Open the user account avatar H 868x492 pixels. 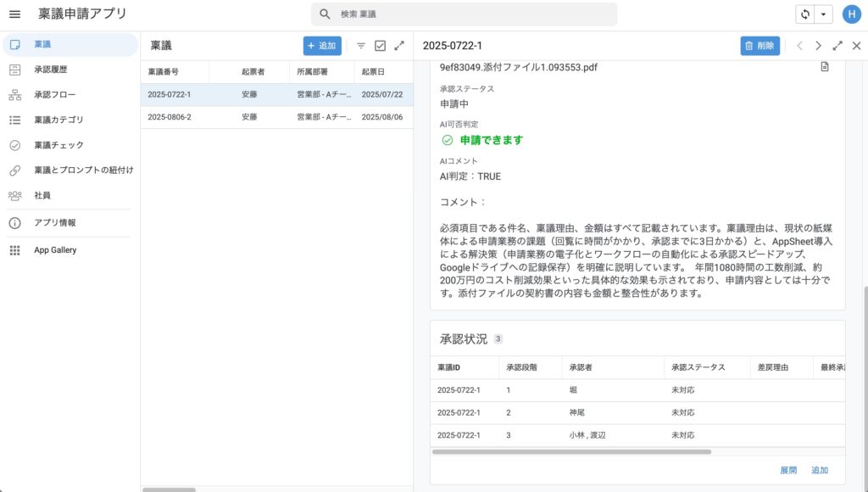click(851, 14)
